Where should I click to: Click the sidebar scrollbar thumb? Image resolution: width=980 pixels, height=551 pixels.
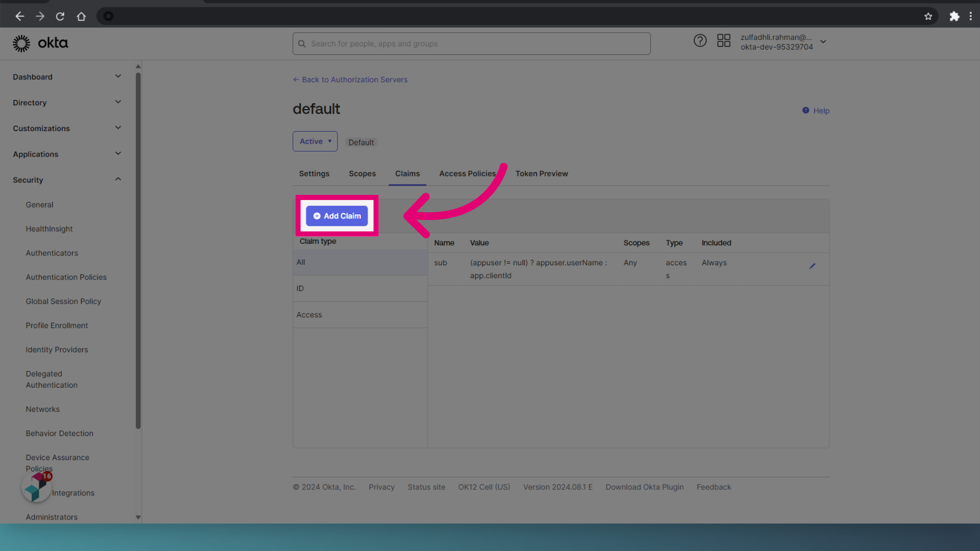coord(138,250)
